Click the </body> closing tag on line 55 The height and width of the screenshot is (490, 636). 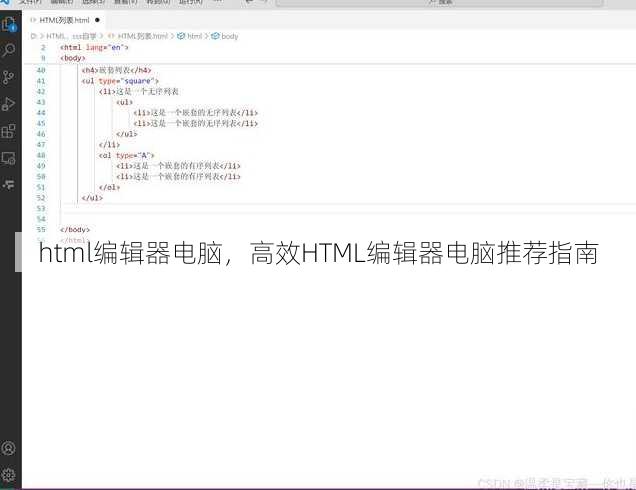[75, 229]
